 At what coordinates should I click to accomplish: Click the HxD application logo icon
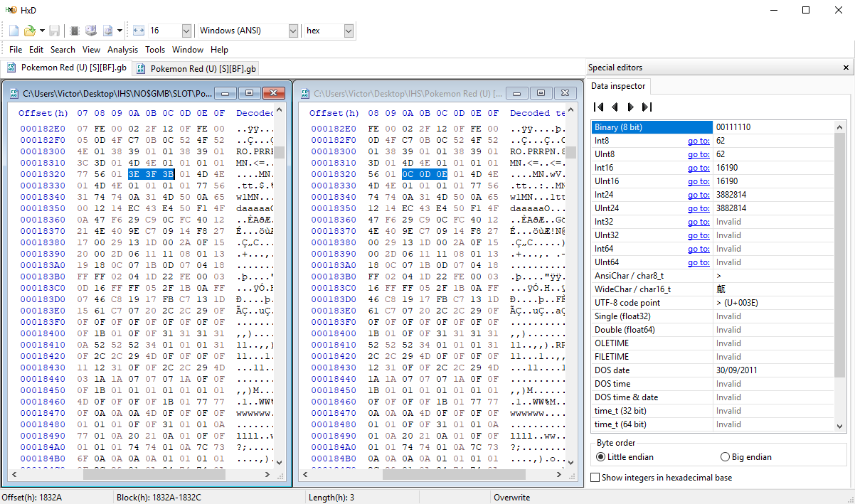[11, 10]
